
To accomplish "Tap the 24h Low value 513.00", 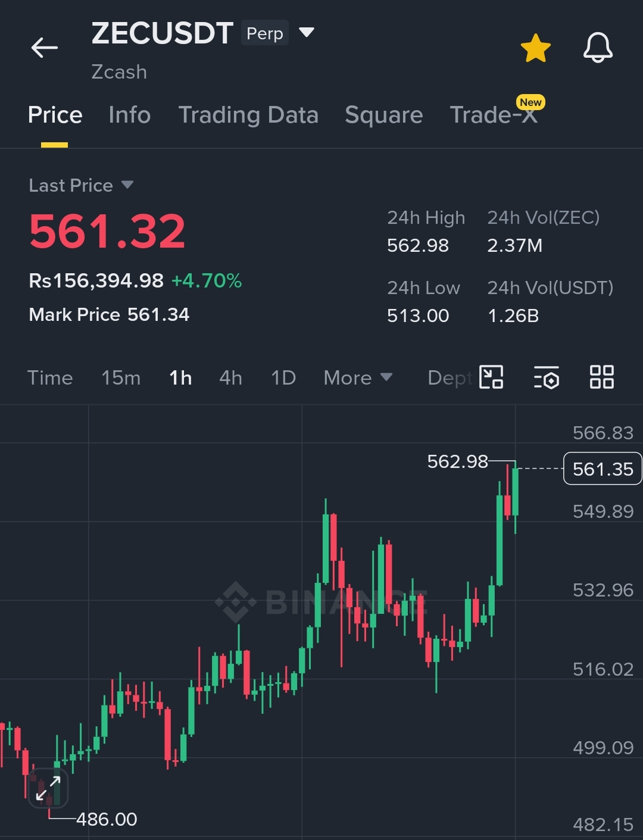I will [x=418, y=316].
